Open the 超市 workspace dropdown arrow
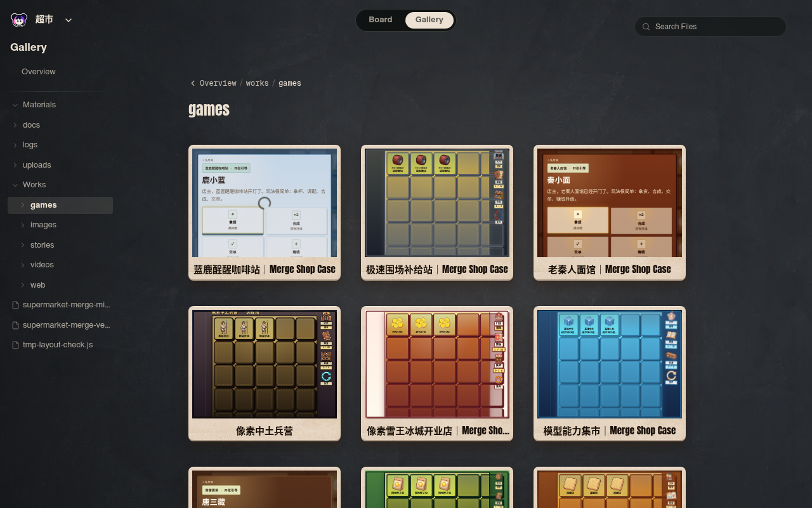The width and height of the screenshot is (812, 508). click(69, 20)
